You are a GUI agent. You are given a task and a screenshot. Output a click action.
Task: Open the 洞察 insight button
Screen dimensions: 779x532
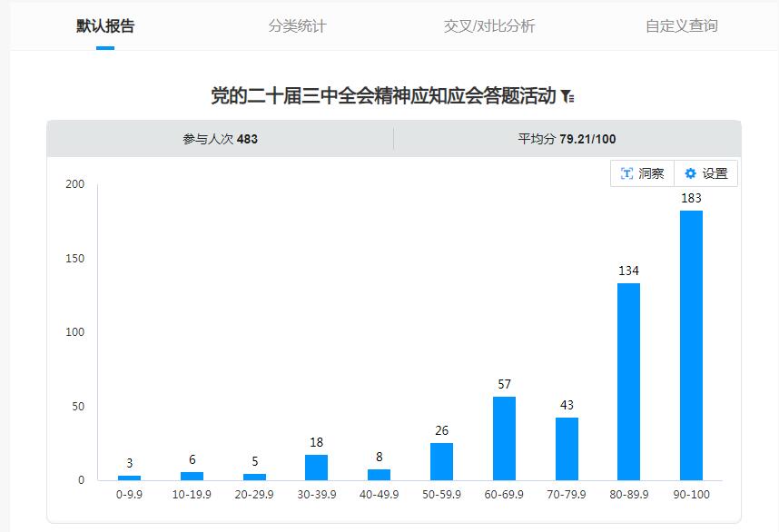coord(642,173)
